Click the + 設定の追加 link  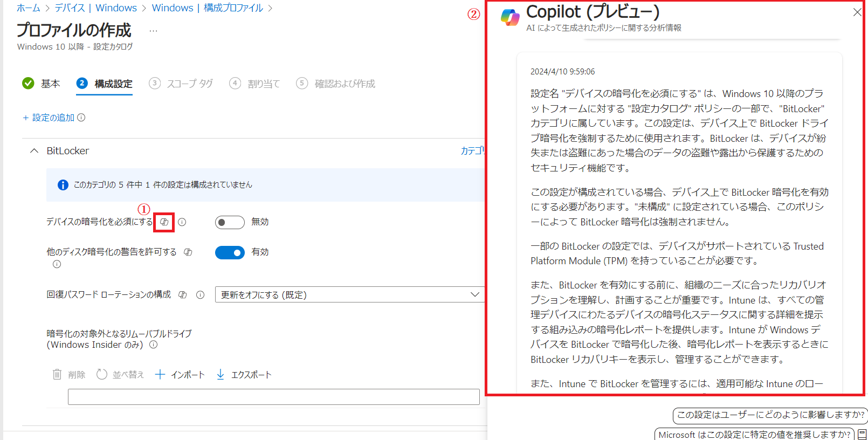(49, 118)
